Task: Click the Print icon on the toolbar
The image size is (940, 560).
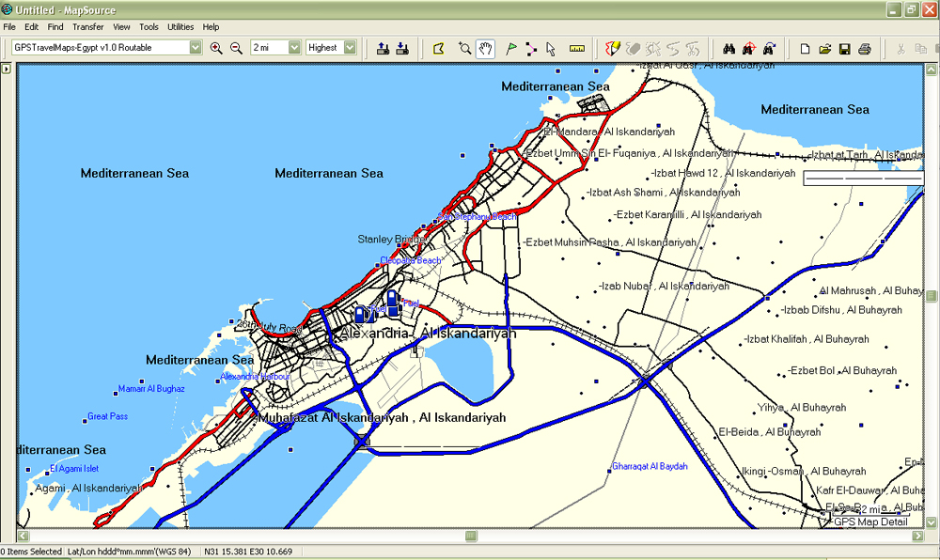Action: [x=865, y=48]
